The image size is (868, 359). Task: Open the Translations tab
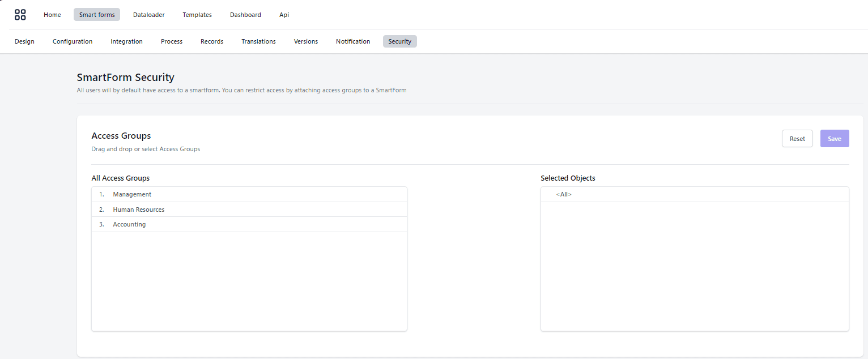258,41
